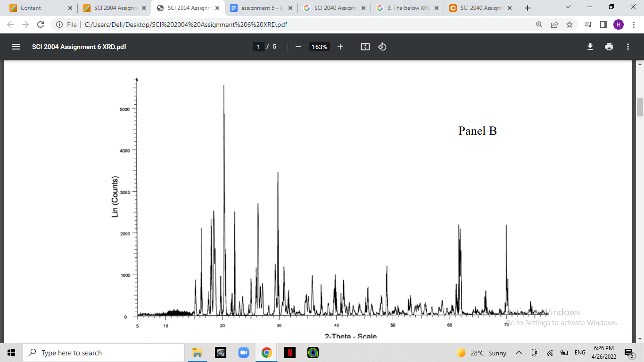Click the Fit to page icon
Screen dimensions: 644x362
tap(365, 47)
